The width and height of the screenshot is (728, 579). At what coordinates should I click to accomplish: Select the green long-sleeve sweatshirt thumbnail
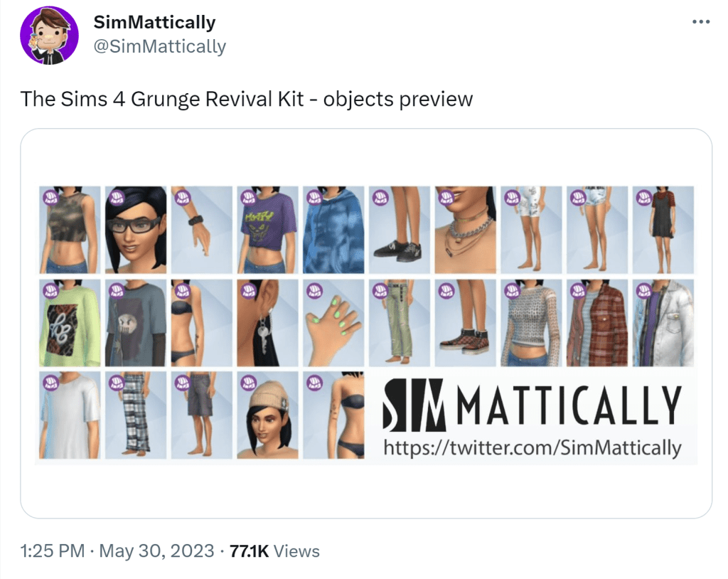coord(70,322)
